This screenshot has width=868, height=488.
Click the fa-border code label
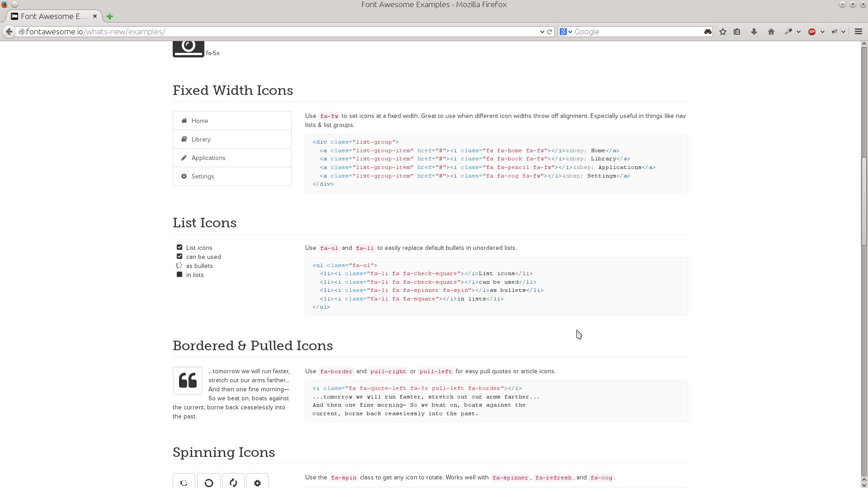(x=336, y=371)
